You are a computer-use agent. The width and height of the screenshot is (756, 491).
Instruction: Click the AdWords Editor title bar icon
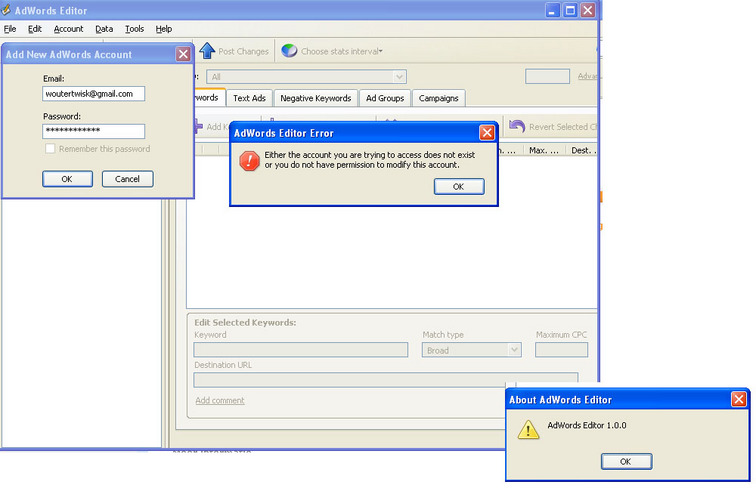pos(6,10)
